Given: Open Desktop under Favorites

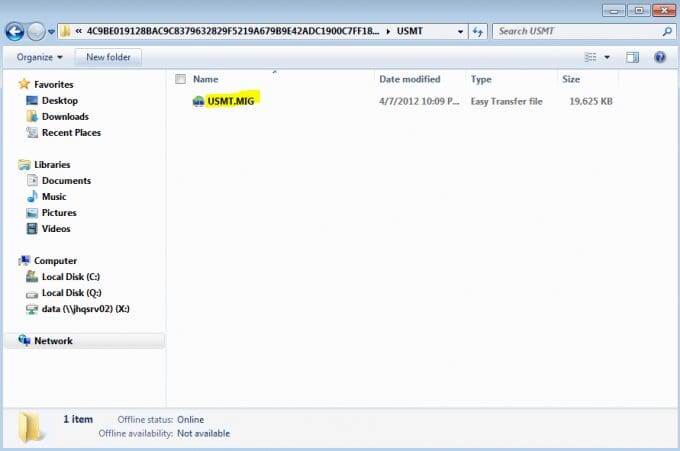Looking at the screenshot, I should tap(60, 101).
